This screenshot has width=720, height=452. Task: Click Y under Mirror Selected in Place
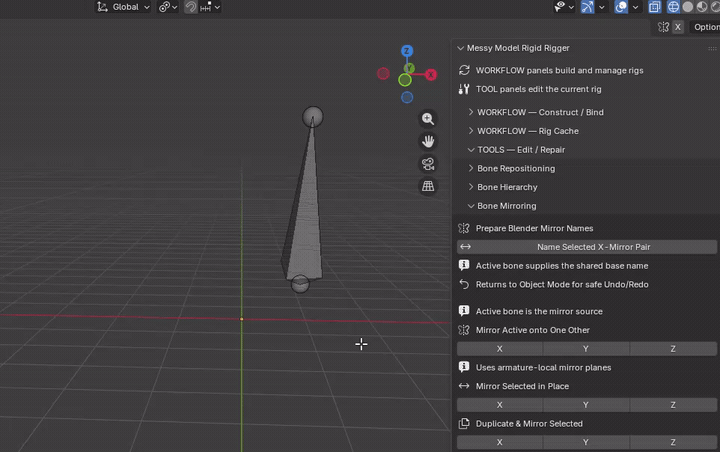586,405
